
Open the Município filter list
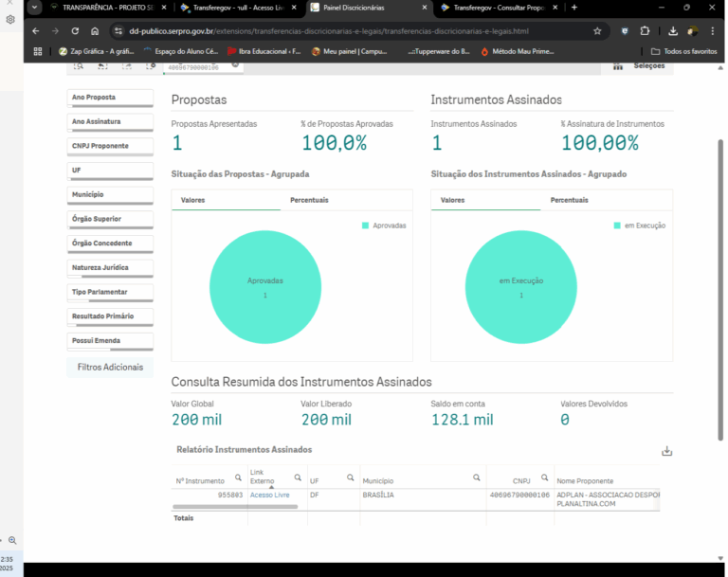pos(110,195)
